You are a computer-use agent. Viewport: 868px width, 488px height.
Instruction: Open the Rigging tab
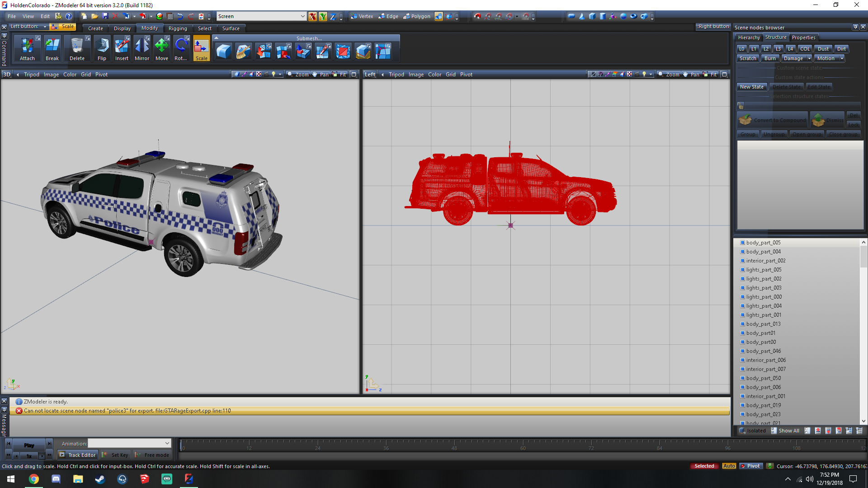click(x=178, y=28)
